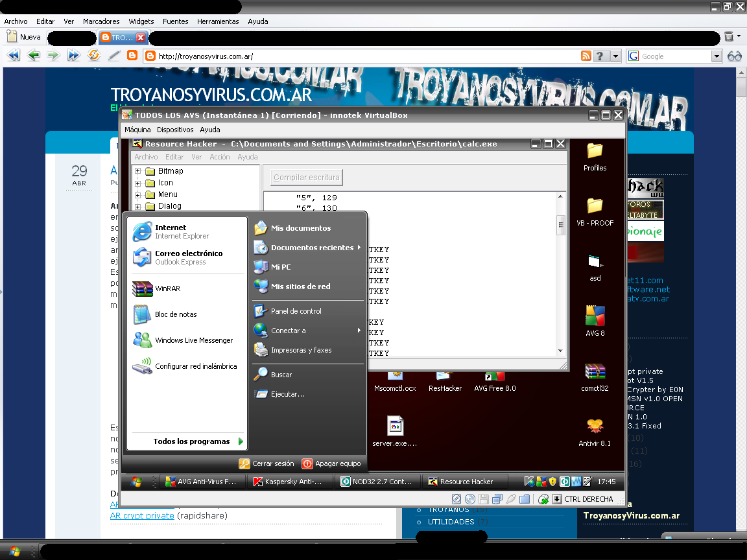Image resolution: width=747 pixels, height=560 pixels.
Task: Switch to Kaspersky Anti-Virus in the taskbar
Action: coord(290,481)
